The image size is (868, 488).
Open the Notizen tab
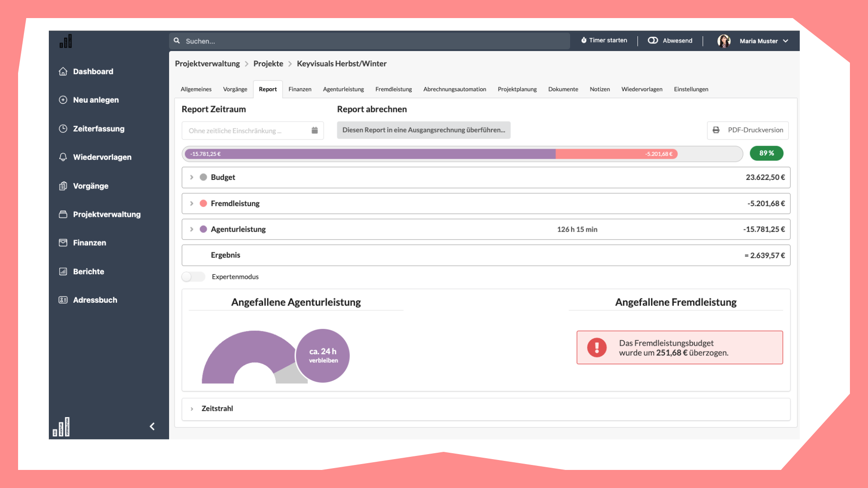coord(600,89)
